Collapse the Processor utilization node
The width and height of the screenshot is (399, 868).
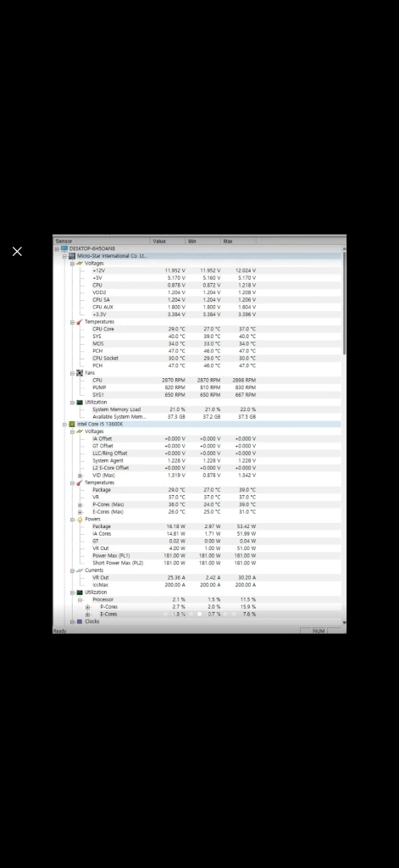[80, 600]
